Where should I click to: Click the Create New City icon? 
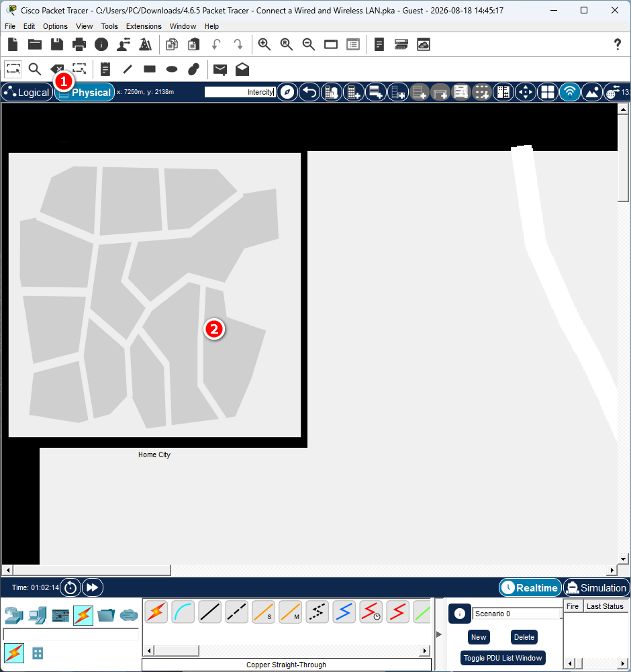(332, 92)
